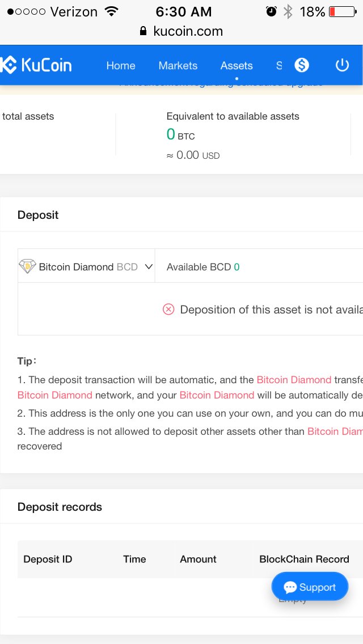Tap the 6:30 AM clock
Screen dimensions: 363x644
pyautogui.click(x=183, y=12)
